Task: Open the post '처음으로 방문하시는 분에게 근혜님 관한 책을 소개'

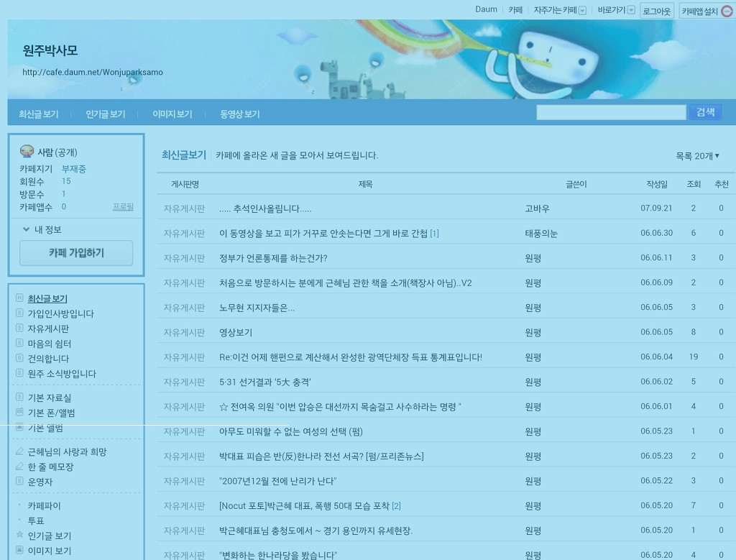Action: point(345,283)
